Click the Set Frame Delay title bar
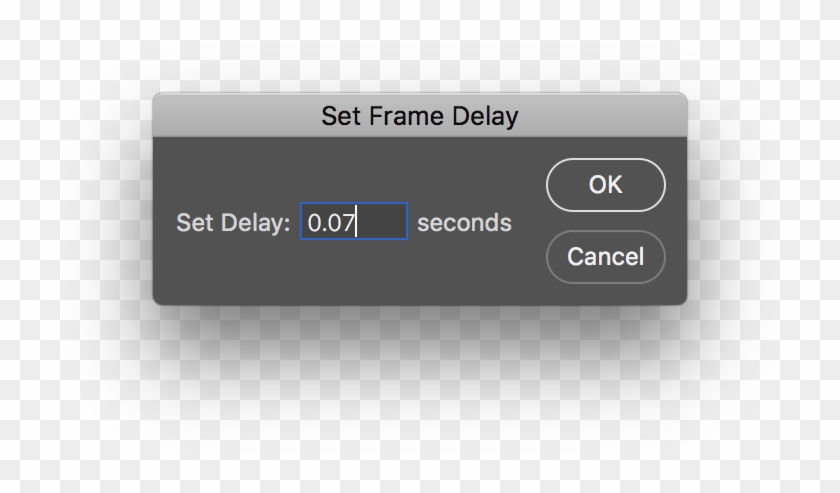The width and height of the screenshot is (840, 493). (x=419, y=116)
